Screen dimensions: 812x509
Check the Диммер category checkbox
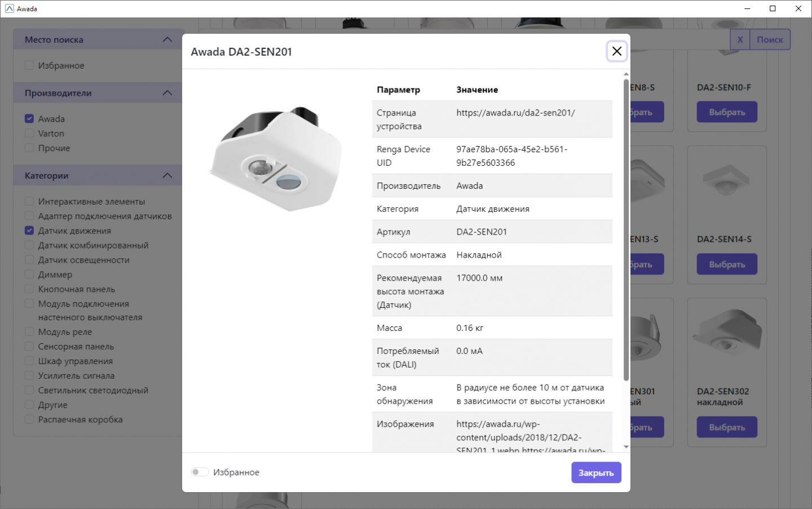29,275
